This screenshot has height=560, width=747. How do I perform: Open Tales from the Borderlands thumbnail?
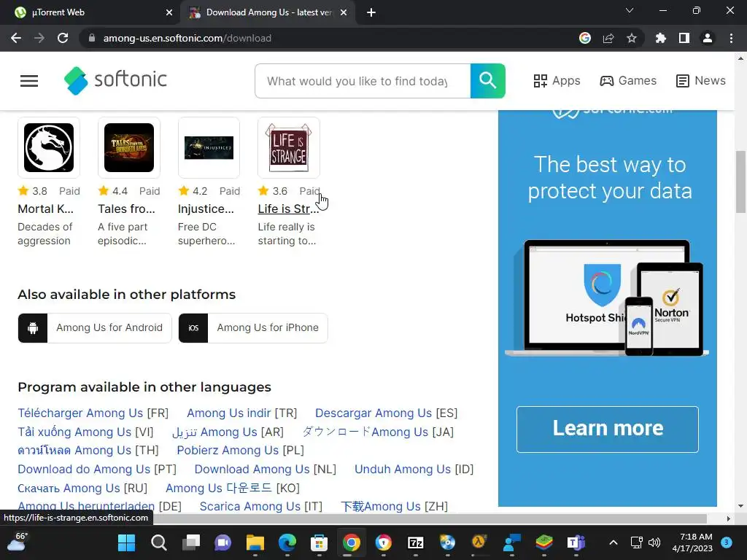pyautogui.click(x=129, y=147)
